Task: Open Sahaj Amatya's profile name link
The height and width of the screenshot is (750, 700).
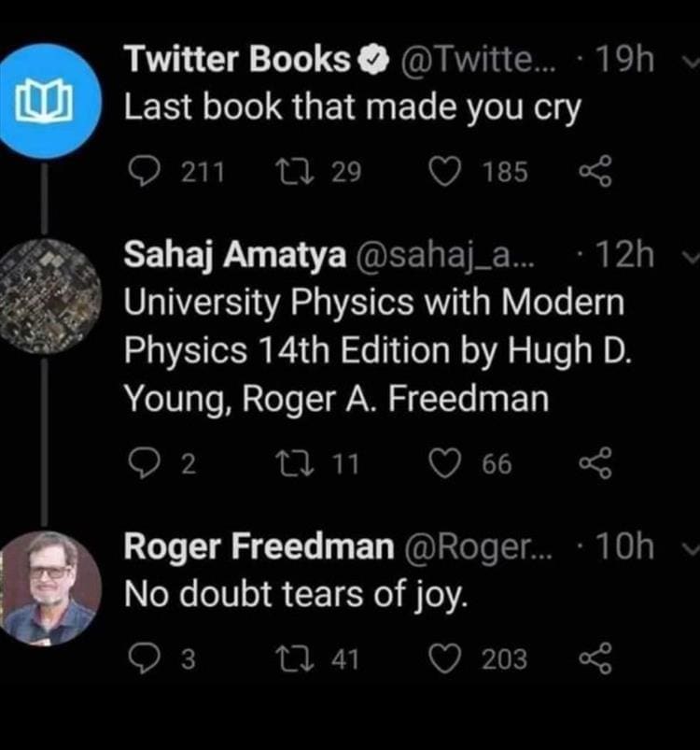Action: 233,256
